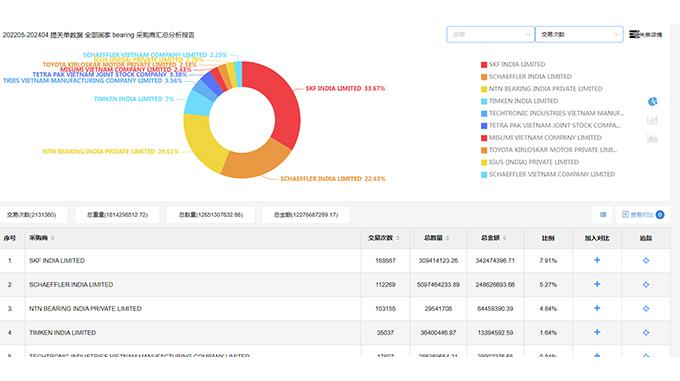Image resolution: width=680 pixels, height=381 pixels.
Task: Select the total amount summary tab
Action: (306, 215)
